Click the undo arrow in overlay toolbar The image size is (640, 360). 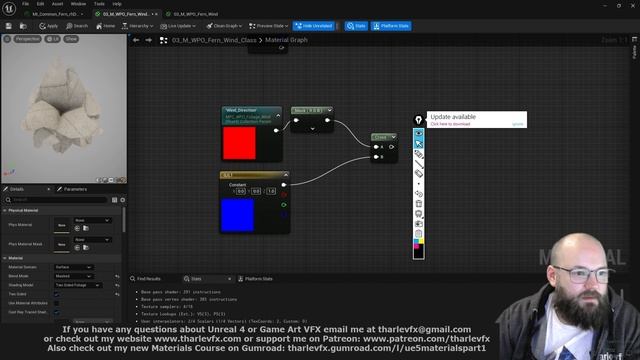419,194
